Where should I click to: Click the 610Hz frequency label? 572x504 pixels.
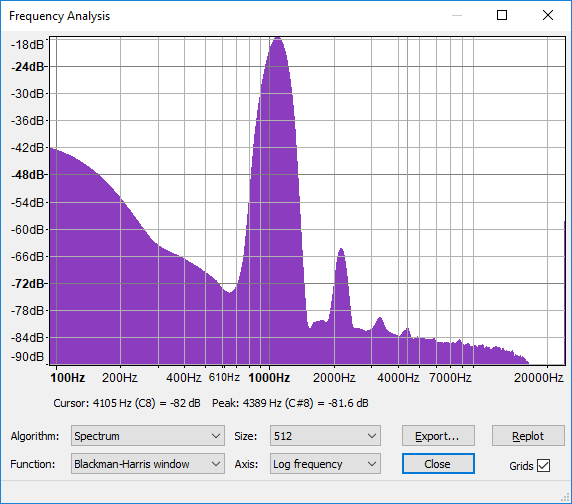click(224, 377)
